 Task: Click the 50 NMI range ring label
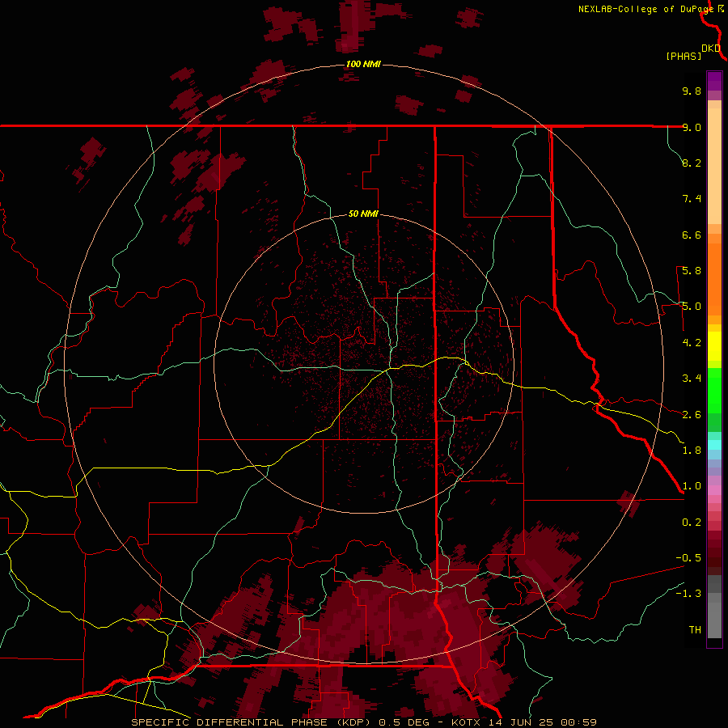pyautogui.click(x=363, y=214)
